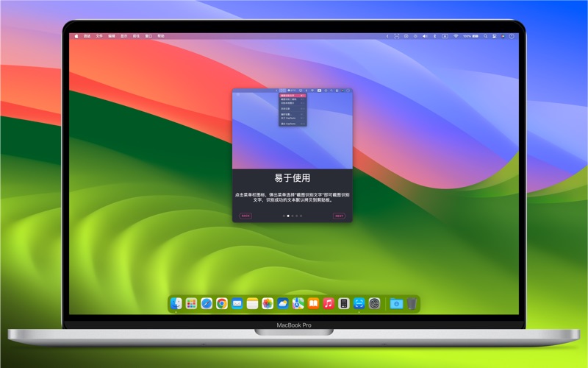Open the 100% battery status menu
Screen dimensions: 588x368
point(470,36)
